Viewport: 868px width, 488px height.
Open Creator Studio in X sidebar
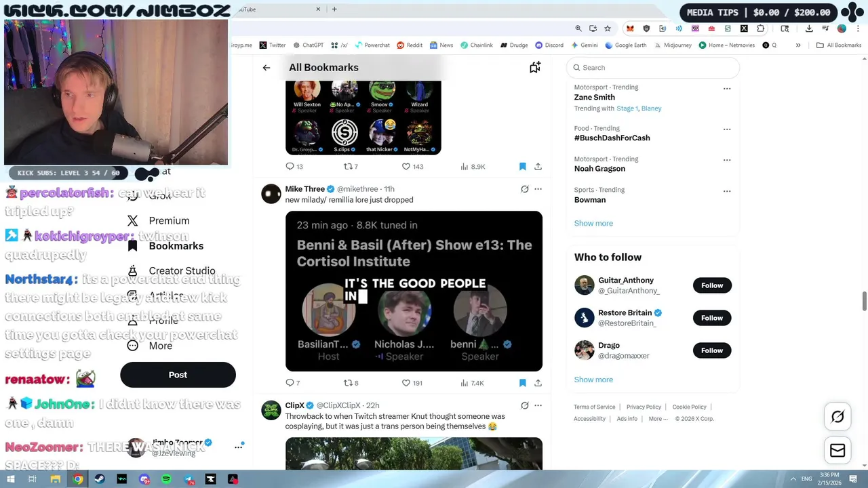[x=172, y=271]
